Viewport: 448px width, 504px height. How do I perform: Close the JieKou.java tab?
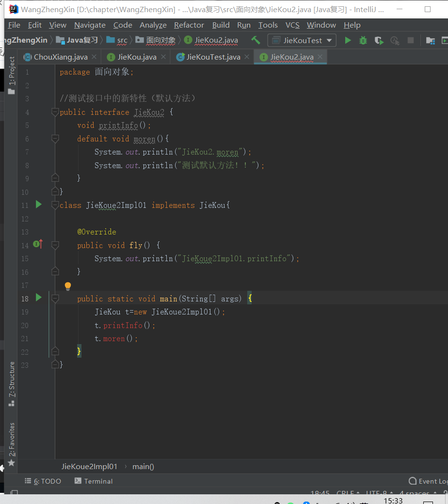tap(163, 57)
